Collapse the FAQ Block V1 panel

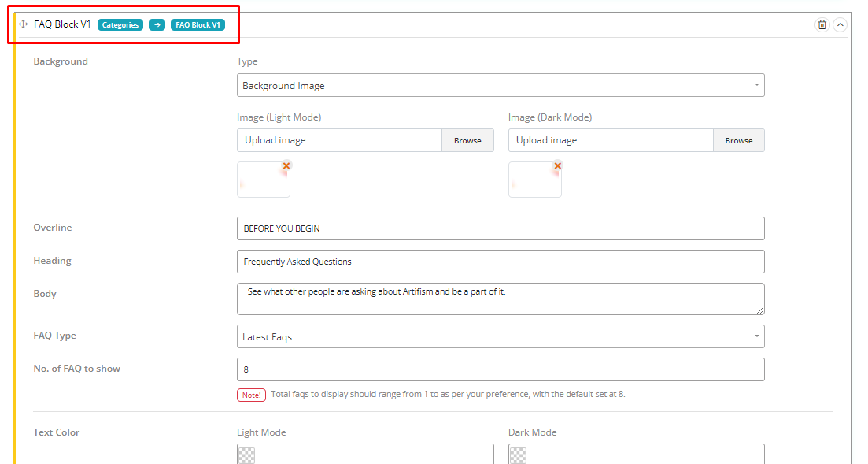click(x=840, y=24)
